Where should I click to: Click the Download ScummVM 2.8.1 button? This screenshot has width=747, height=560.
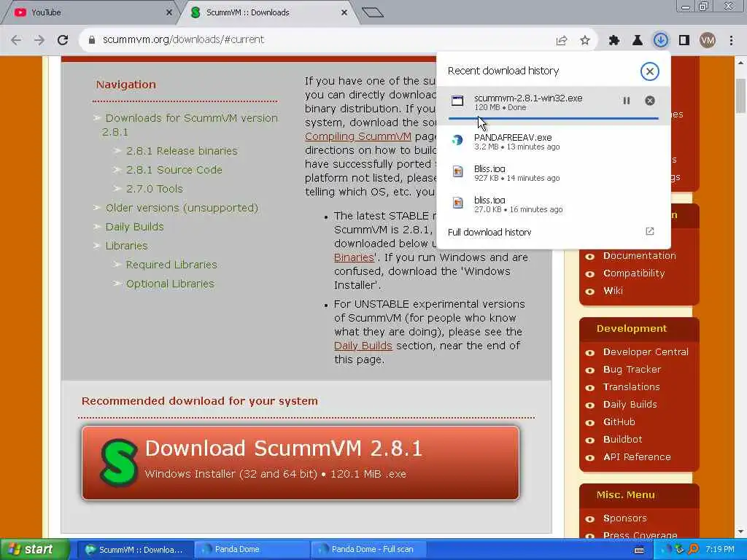(x=301, y=463)
